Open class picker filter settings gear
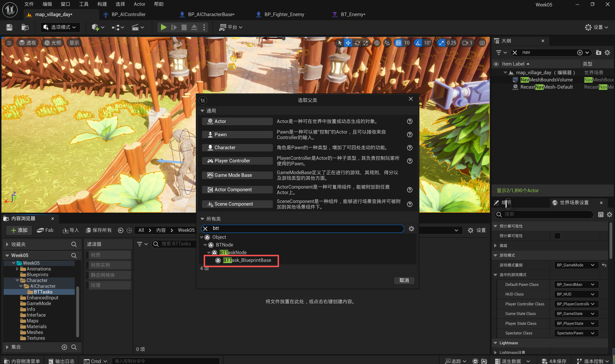 (x=411, y=228)
